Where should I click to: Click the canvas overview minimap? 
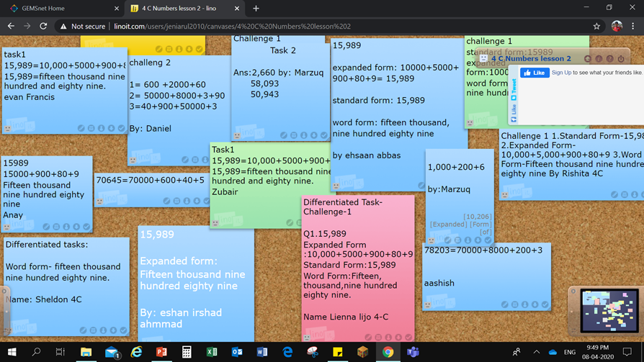(609, 311)
